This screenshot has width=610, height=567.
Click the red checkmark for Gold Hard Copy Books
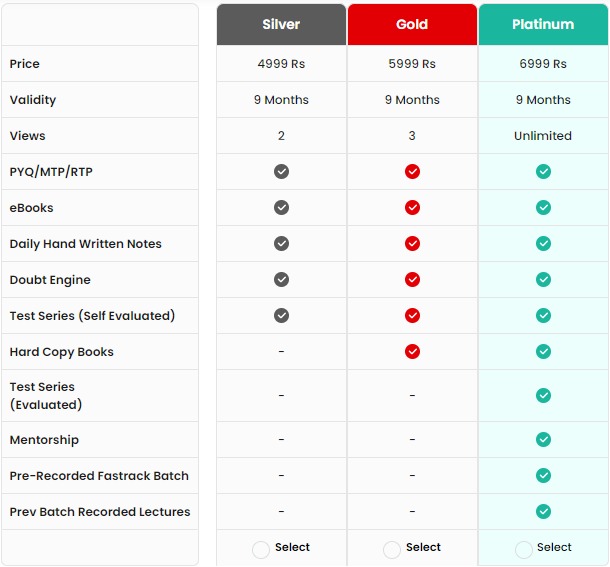(x=412, y=351)
